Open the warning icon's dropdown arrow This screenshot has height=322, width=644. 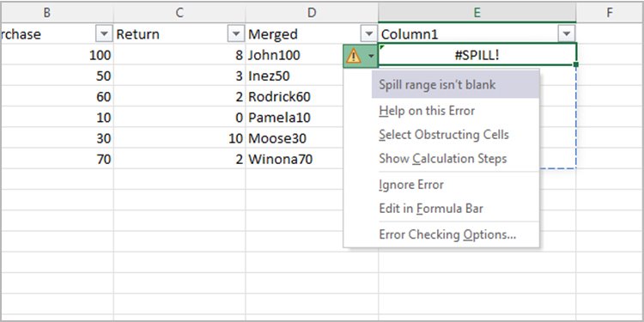[x=372, y=56]
